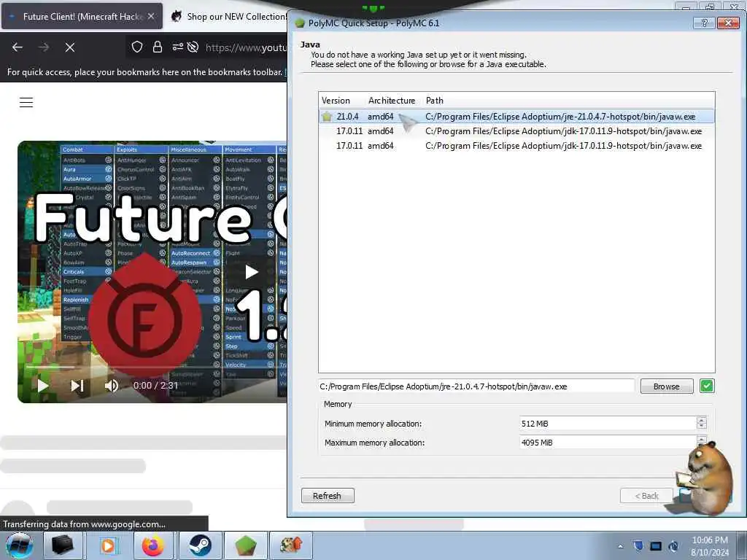Show hidden system tray icons

click(x=620, y=546)
